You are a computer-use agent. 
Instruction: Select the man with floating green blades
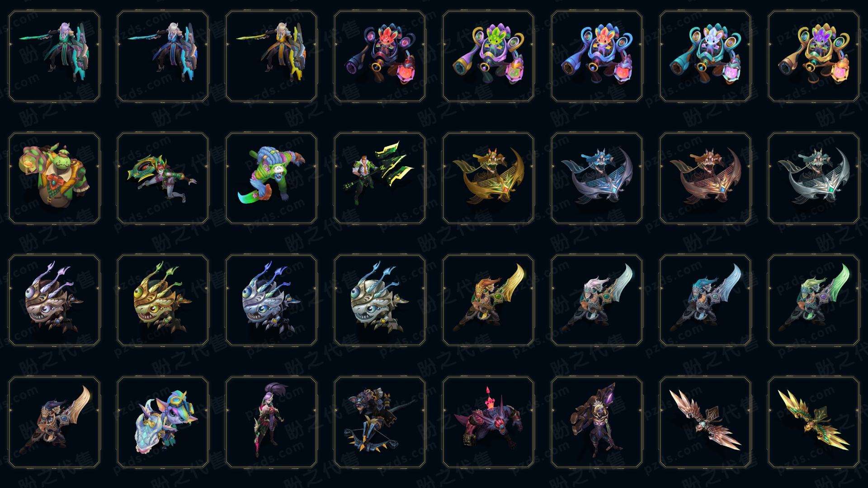click(380, 178)
